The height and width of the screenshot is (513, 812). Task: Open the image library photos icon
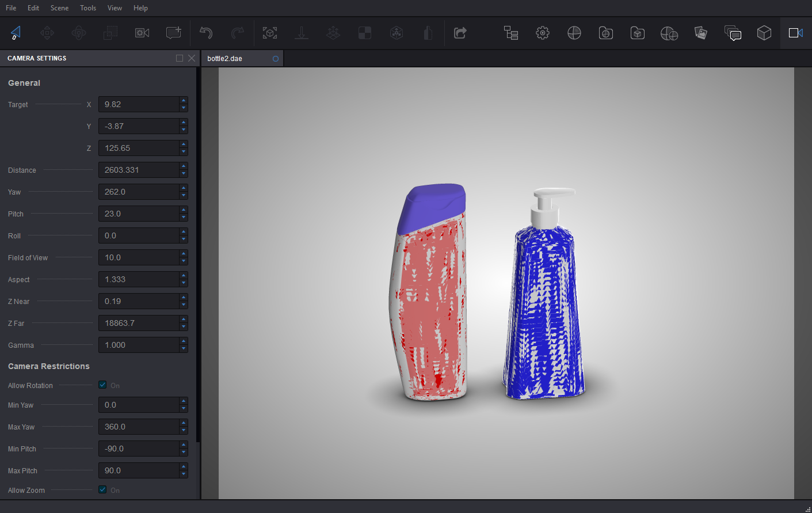pos(701,33)
